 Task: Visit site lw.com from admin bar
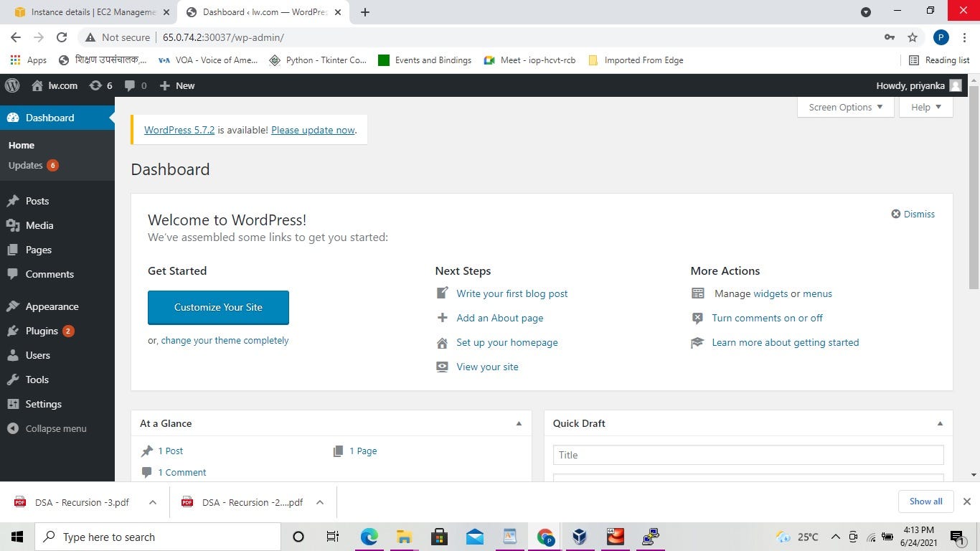pos(55,85)
